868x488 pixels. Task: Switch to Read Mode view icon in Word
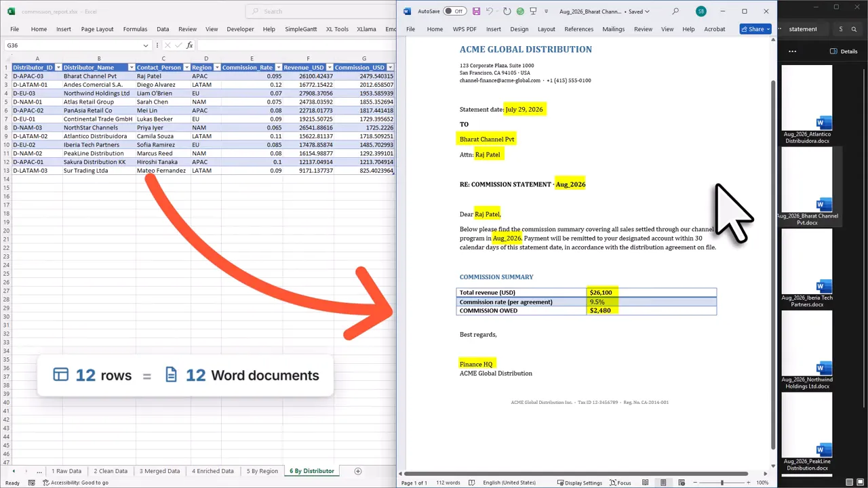(645, 483)
